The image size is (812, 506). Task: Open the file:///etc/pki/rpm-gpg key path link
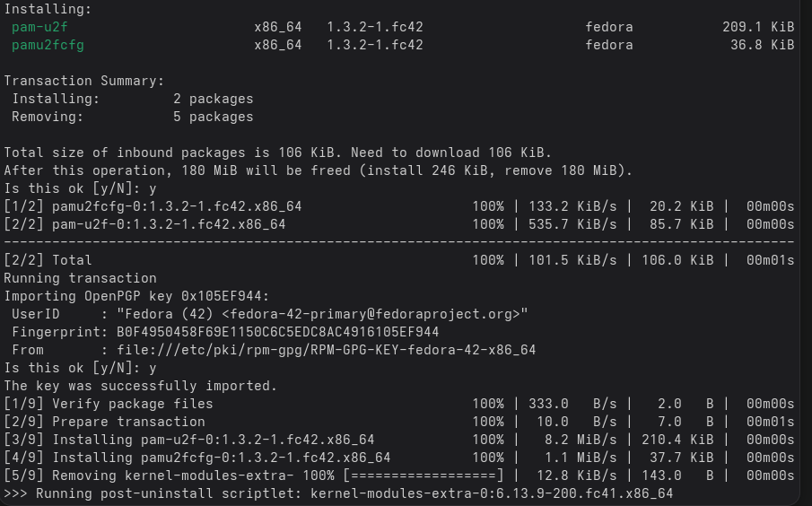click(319, 350)
